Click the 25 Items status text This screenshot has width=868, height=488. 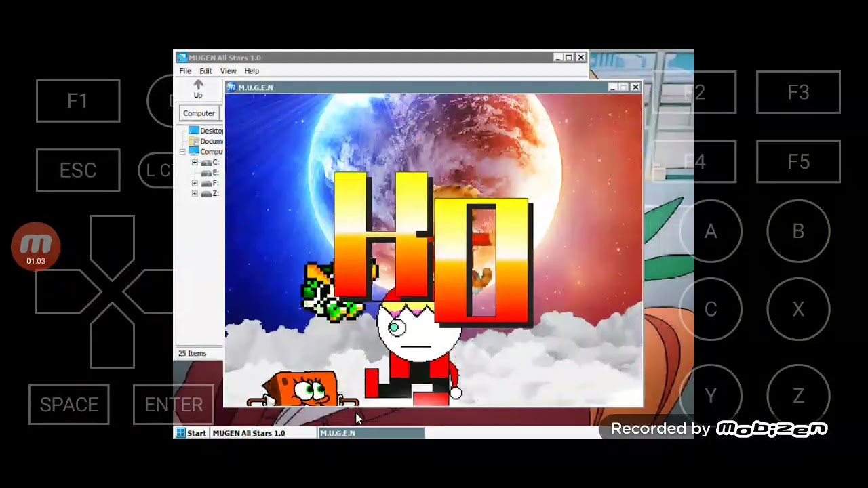(192, 353)
